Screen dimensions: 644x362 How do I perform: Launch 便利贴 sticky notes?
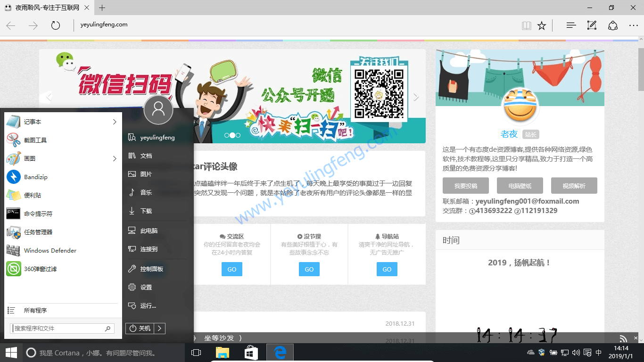pyautogui.click(x=63, y=195)
